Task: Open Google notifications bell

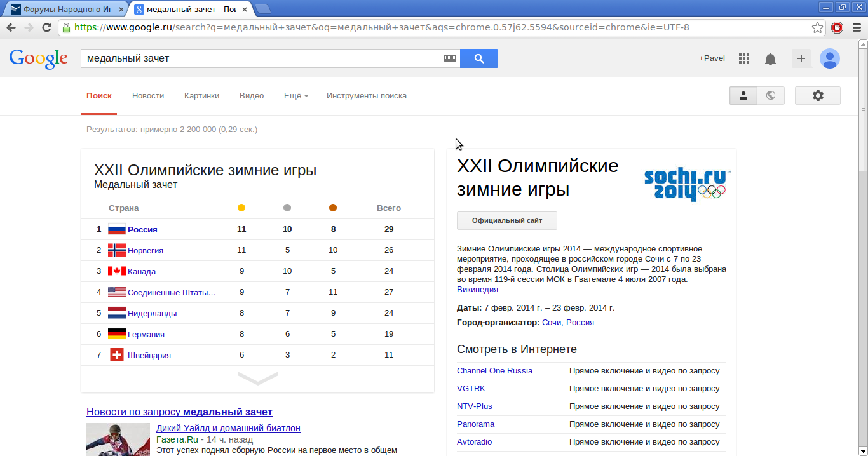Action: coord(770,59)
